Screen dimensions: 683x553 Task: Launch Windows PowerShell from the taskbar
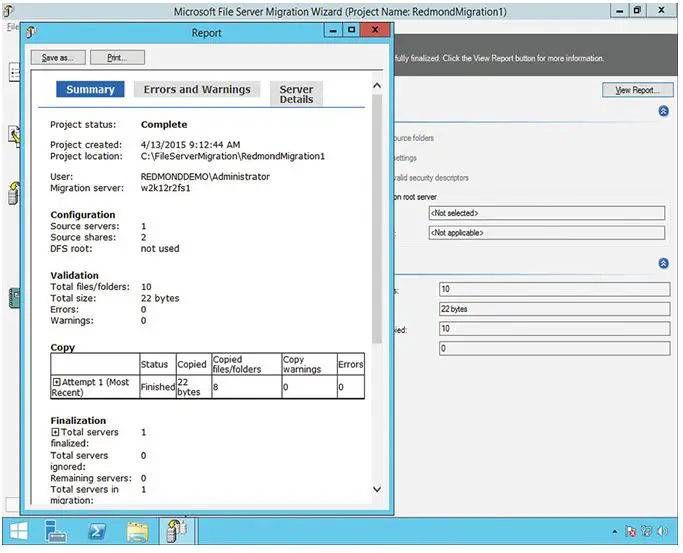pos(97,531)
